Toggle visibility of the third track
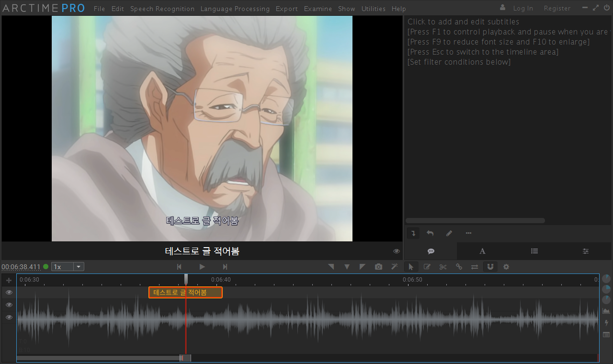Viewport: 613px width, 364px height. tap(9, 317)
